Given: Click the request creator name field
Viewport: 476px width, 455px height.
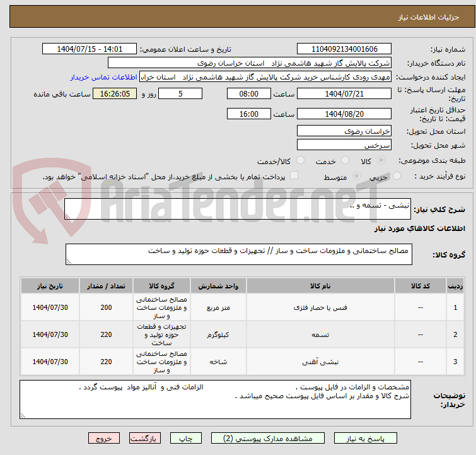Looking at the screenshot, I should coord(265,77).
